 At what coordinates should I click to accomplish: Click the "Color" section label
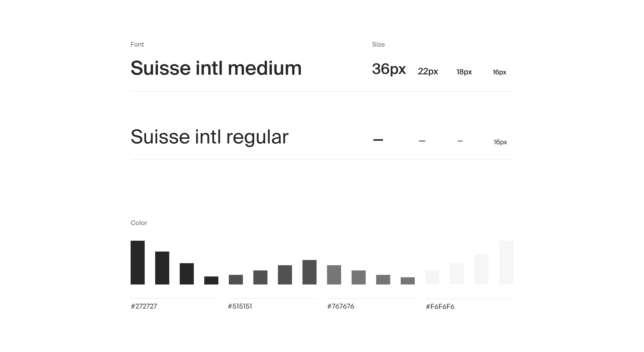[x=139, y=223]
